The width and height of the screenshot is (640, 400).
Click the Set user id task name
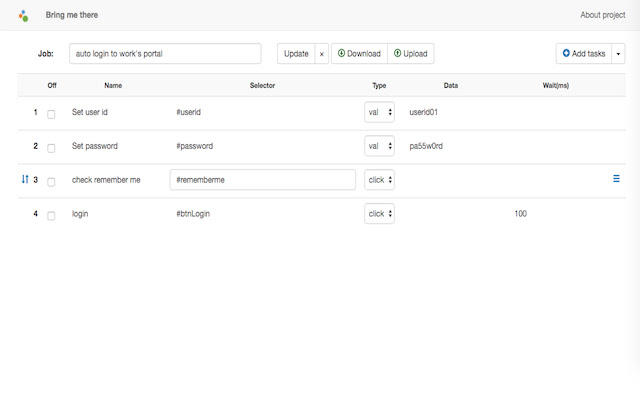click(90, 112)
